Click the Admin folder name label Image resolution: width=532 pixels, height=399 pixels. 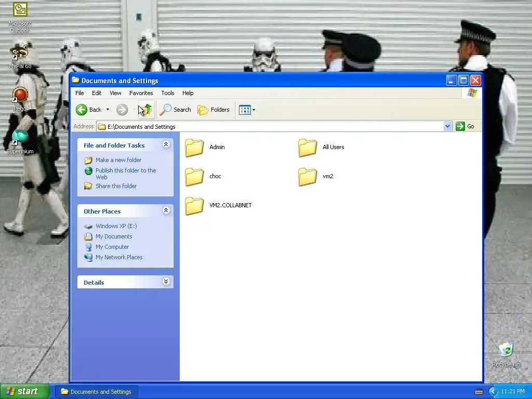[217, 147]
